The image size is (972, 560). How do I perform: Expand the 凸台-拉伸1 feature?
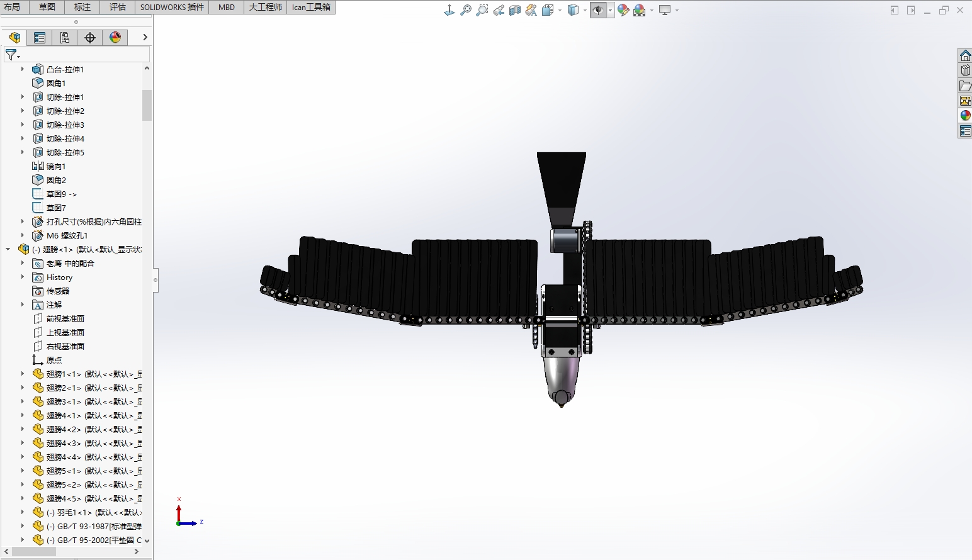pyautogui.click(x=23, y=69)
